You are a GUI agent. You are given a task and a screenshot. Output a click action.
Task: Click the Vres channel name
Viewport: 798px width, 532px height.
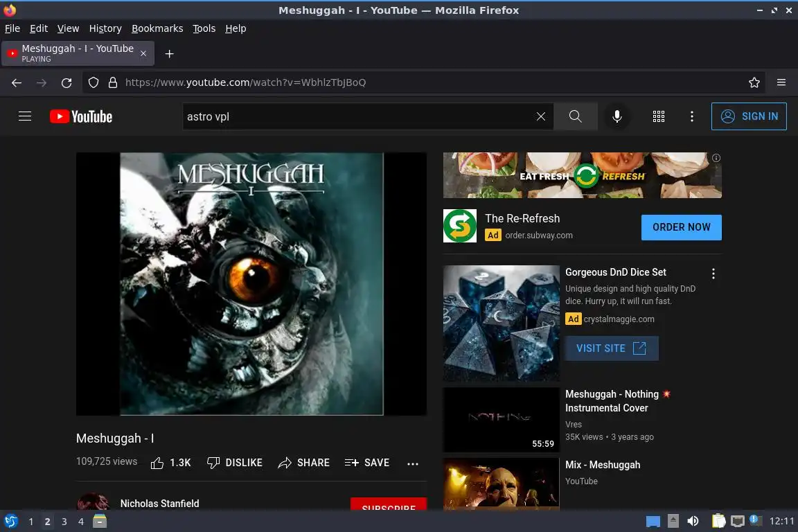coord(573,424)
